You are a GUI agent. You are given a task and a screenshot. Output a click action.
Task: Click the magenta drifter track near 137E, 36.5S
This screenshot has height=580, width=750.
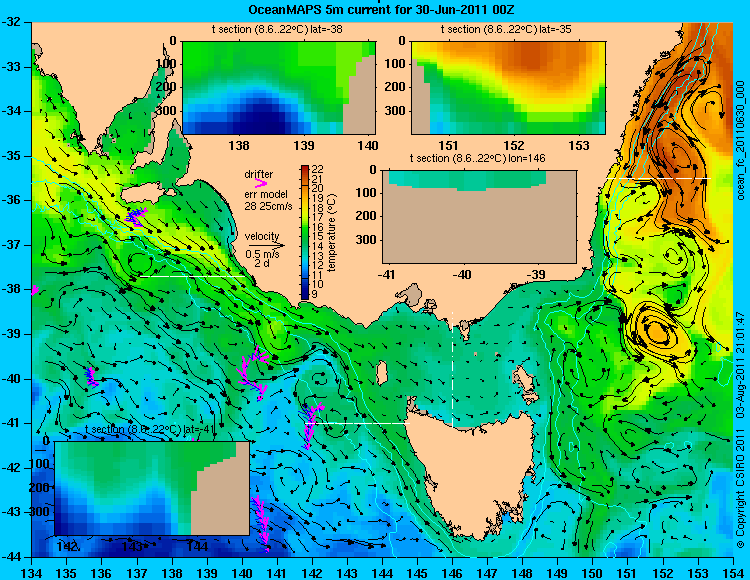coord(136,216)
